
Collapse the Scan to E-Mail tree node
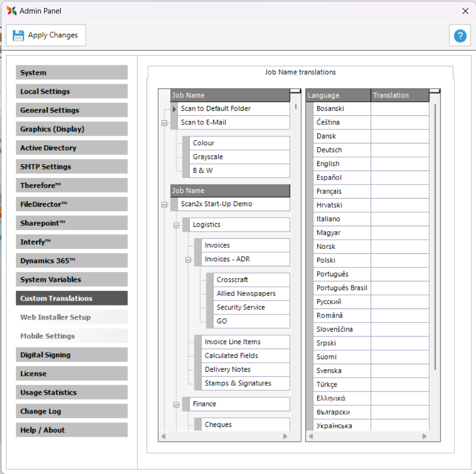pos(165,123)
